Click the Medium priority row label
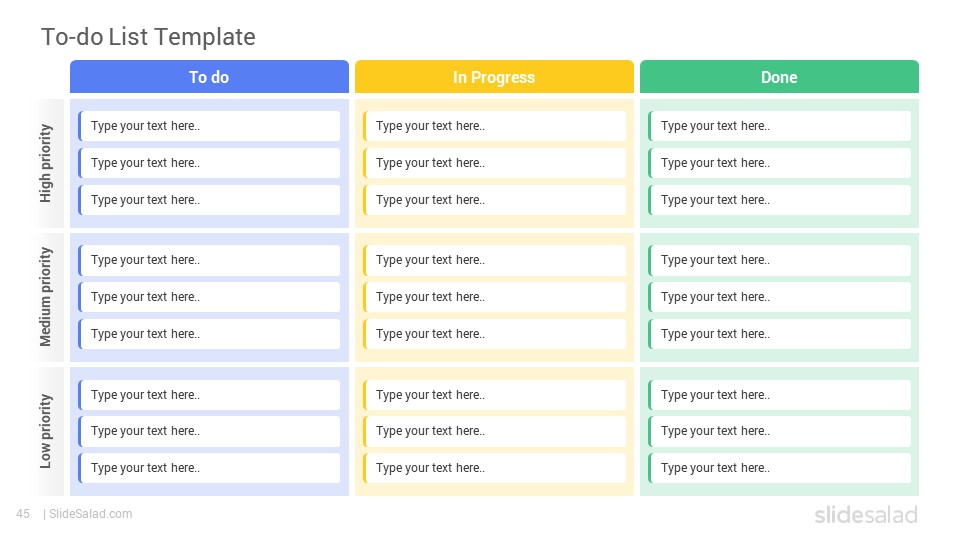Image resolution: width=960 pixels, height=540 pixels. tap(47, 297)
